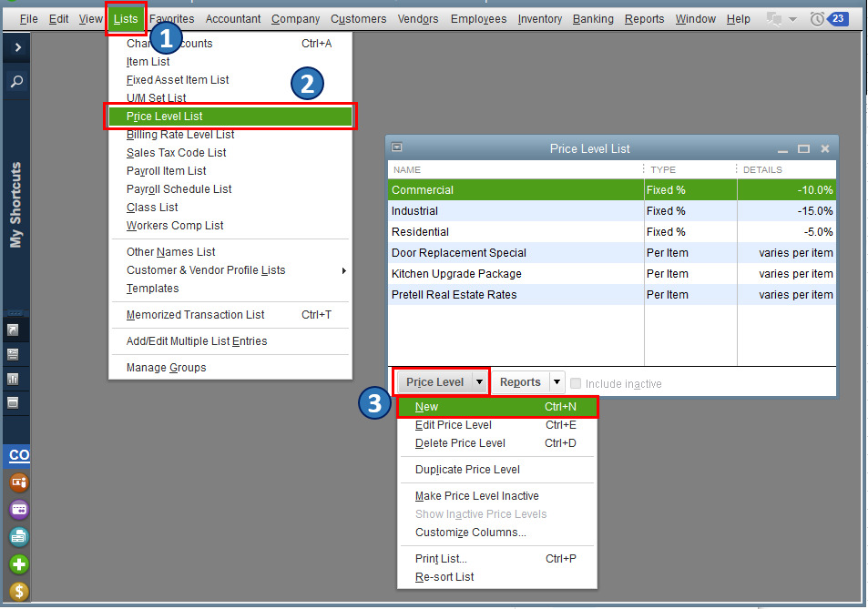Open the Lists menu
Screen dimensions: 868x609
coord(126,19)
